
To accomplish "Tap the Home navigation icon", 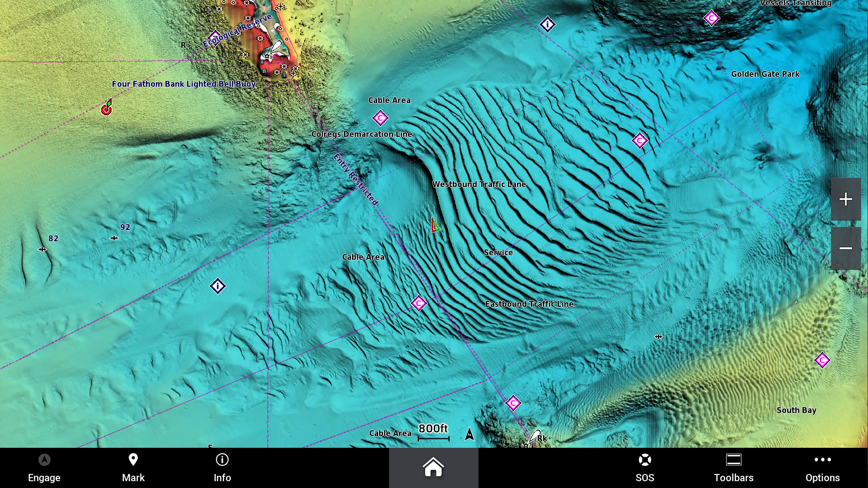I will (x=433, y=468).
